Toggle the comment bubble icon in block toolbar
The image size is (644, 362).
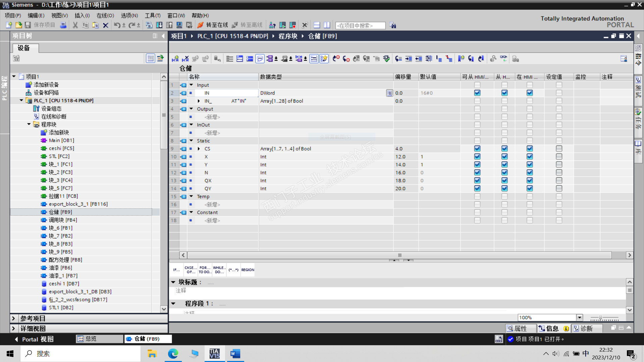(x=260, y=59)
